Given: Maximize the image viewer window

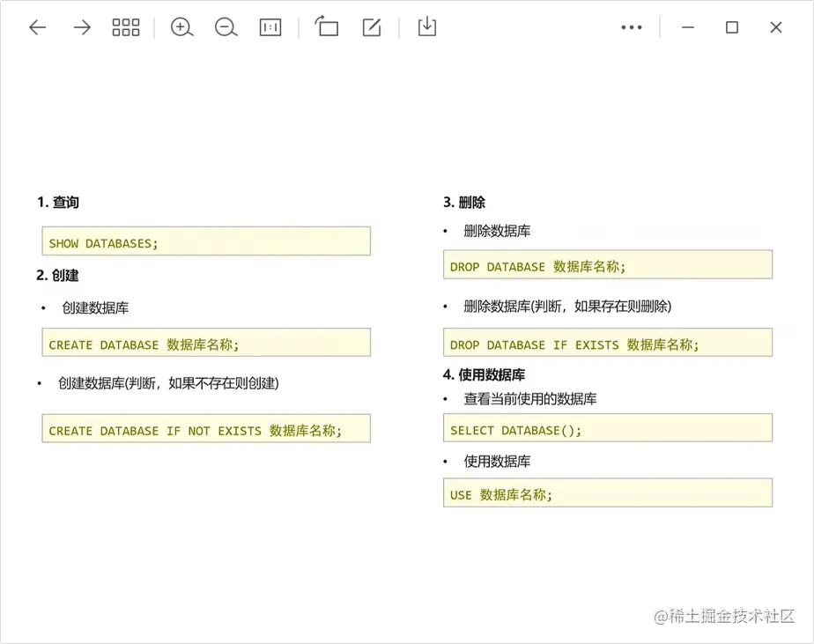Looking at the screenshot, I should 732,27.
